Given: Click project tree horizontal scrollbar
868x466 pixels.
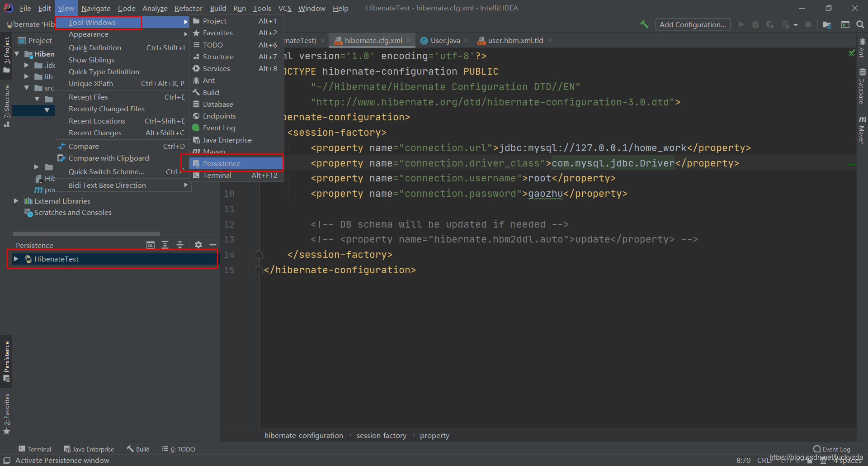Looking at the screenshot, I should pyautogui.click(x=86, y=234).
